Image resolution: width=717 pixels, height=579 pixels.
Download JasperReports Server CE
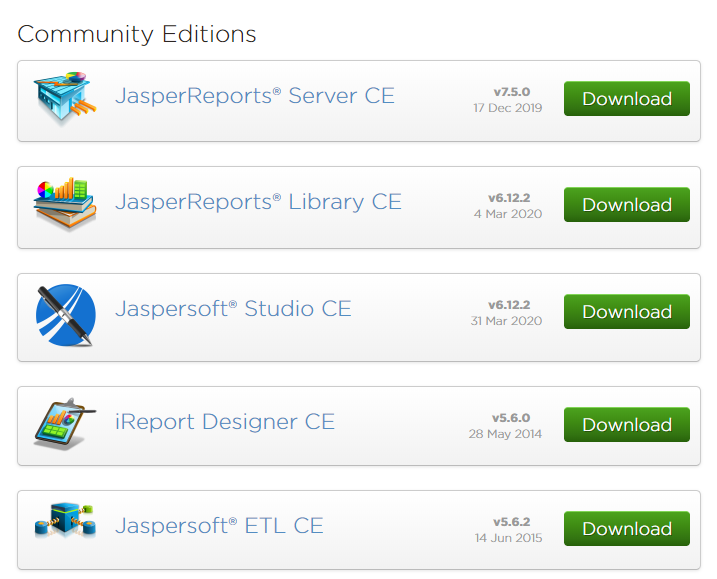pyautogui.click(x=626, y=99)
